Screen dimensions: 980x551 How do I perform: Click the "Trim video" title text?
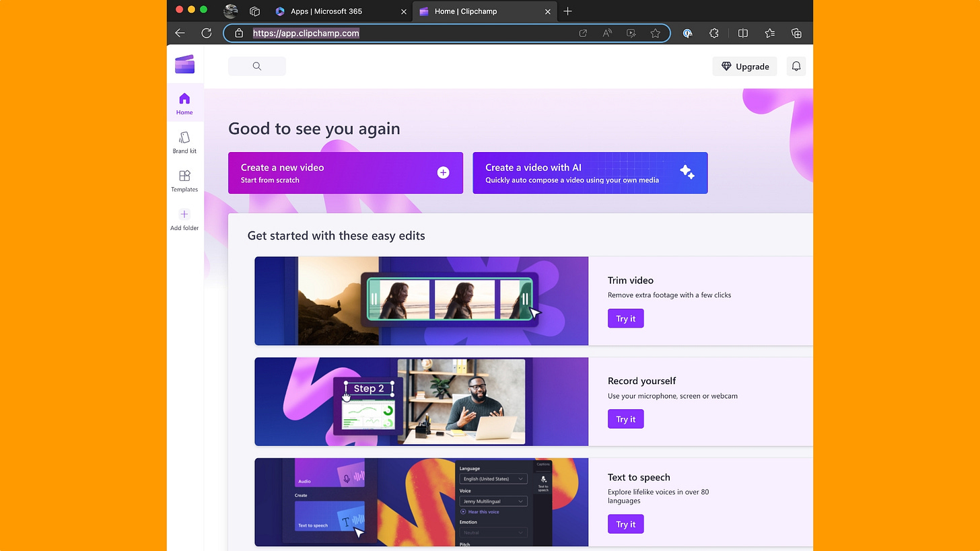pyautogui.click(x=631, y=281)
